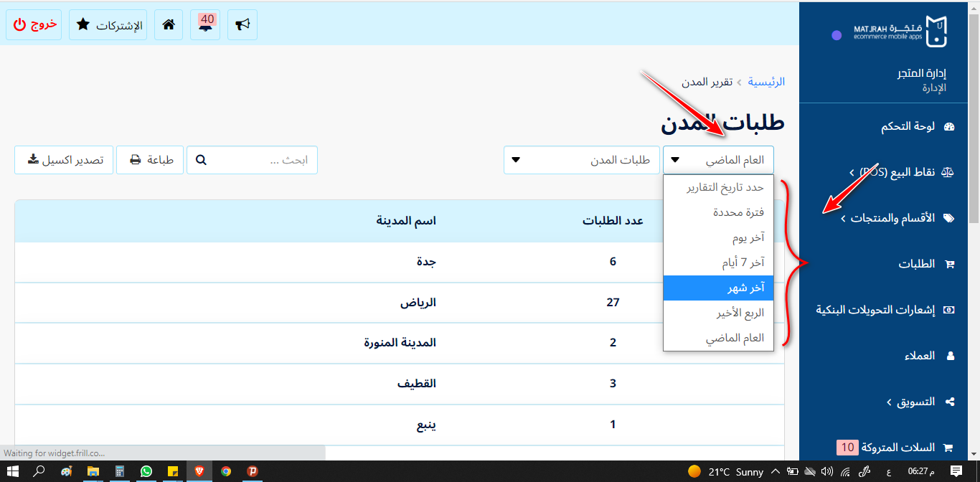Click the red خروج logout button
This screenshot has width=980, height=482.
34,25
